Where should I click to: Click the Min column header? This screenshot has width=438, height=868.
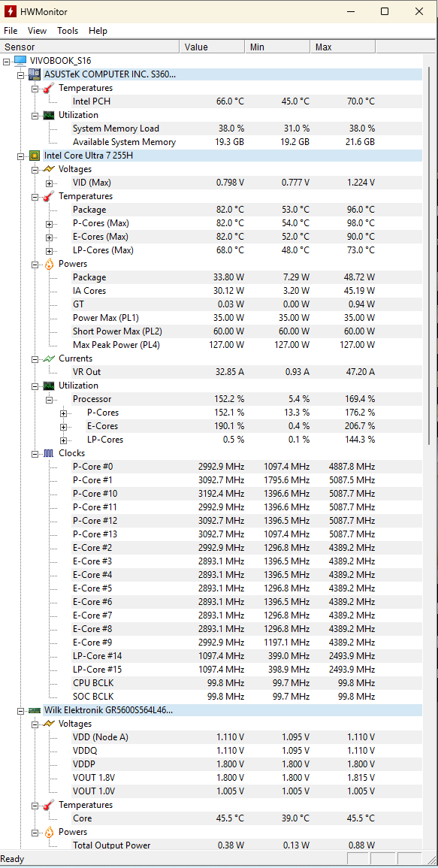pos(277,47)
